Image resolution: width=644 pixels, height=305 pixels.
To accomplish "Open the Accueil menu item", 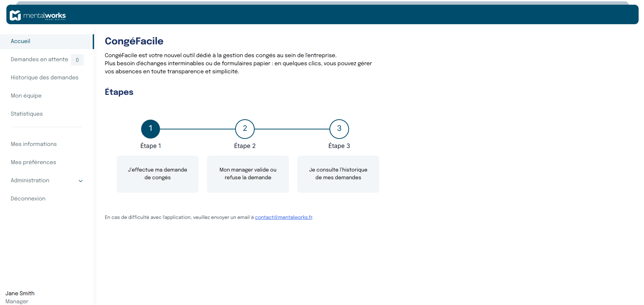I will (x=20, y=41).
